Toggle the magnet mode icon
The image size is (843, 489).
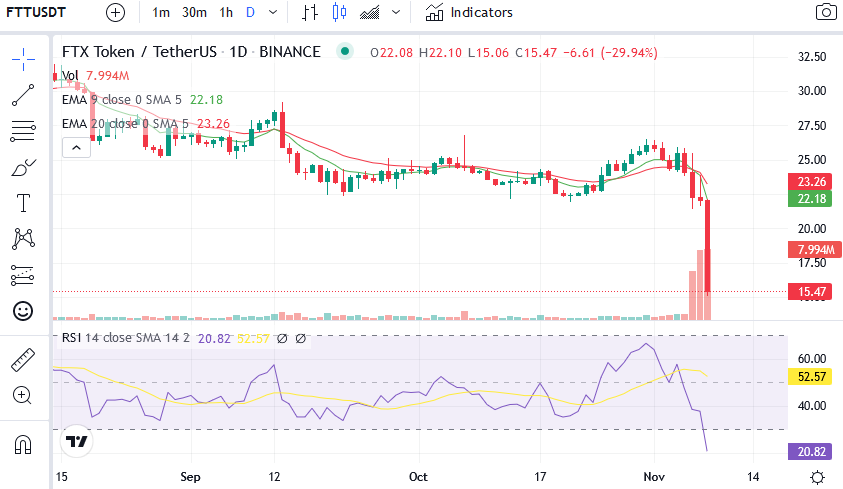23,444
